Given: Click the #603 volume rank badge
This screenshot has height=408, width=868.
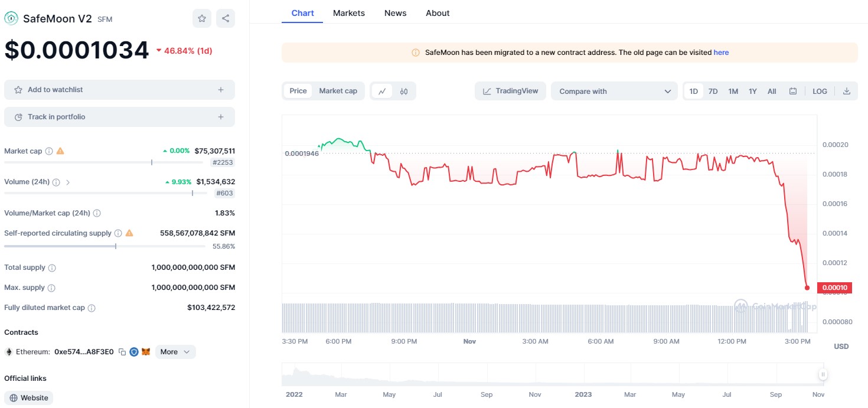Looking at the screenshot, I should pyautogui.click(x=224, y=192).
